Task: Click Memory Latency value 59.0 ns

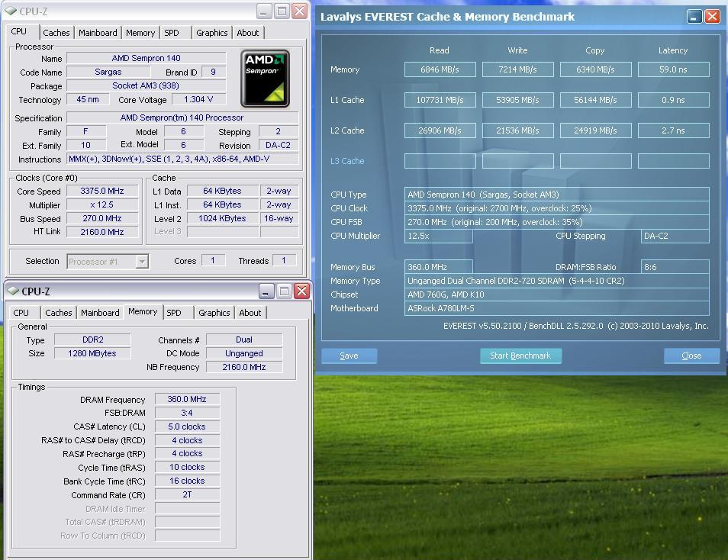Action: (x=673, y=69)
